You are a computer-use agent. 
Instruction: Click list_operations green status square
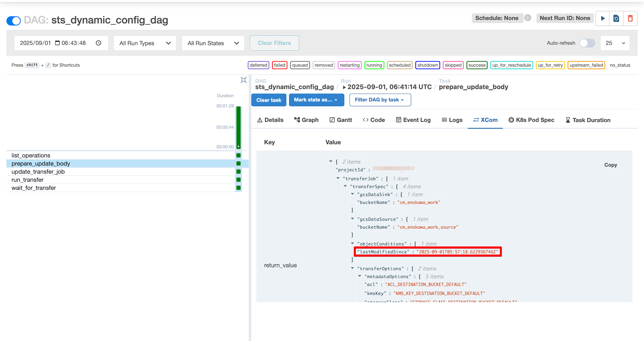pyautogui.click(x=239, y=155)
